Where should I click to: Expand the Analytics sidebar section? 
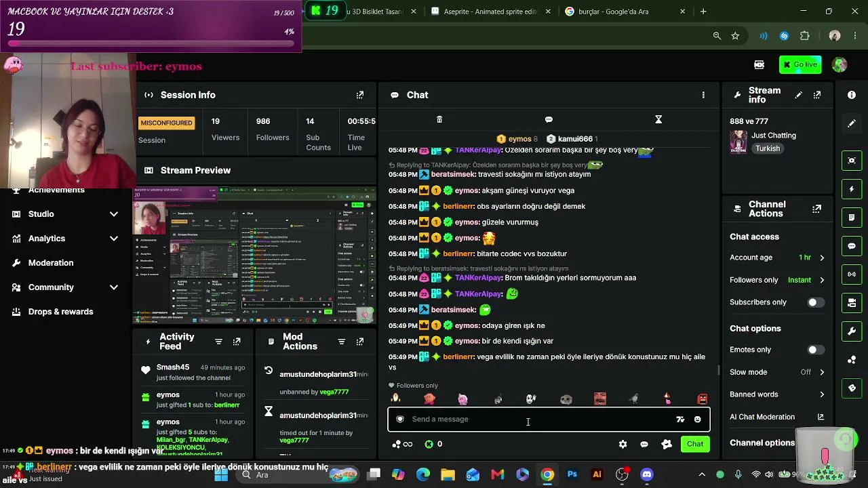click(65, 239)
